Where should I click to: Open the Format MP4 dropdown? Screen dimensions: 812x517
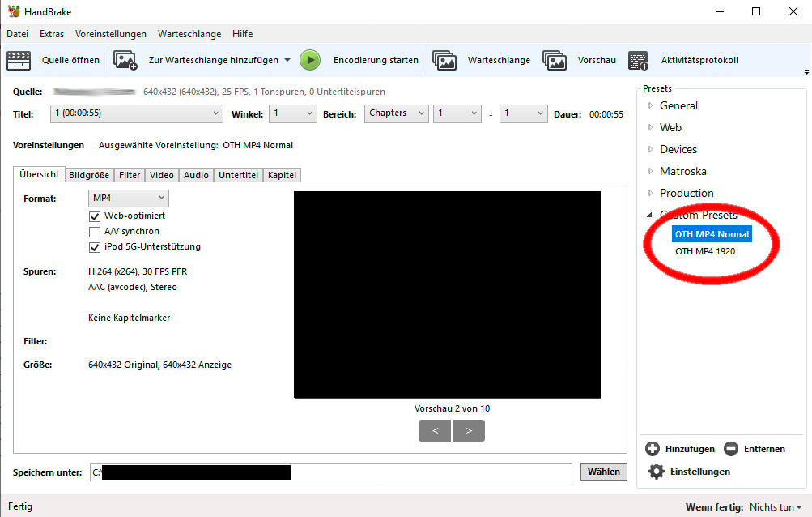click(128, 199)
